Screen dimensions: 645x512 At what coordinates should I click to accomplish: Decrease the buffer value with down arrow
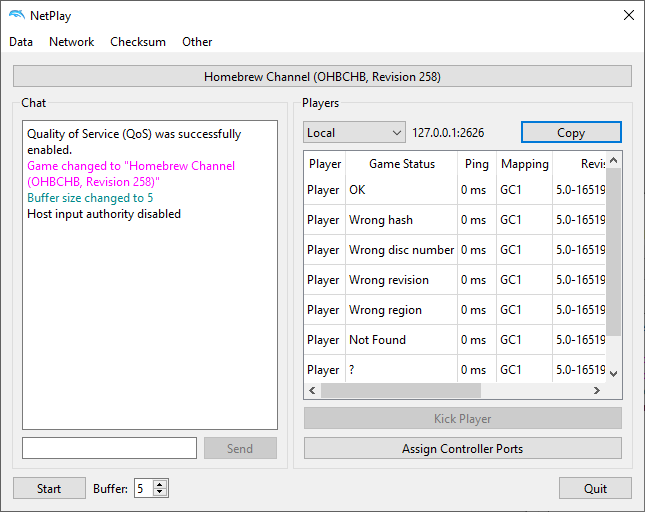160,492
